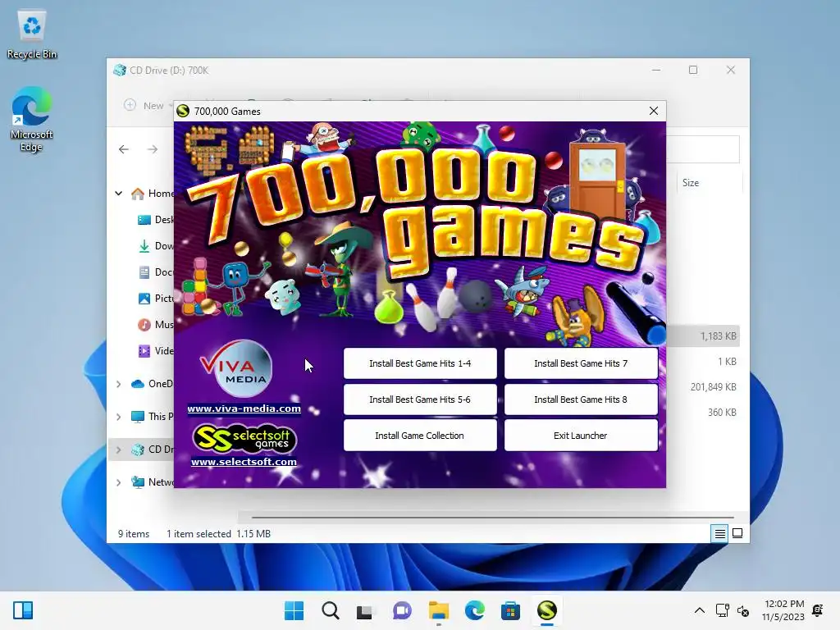Collapse the Home tree node
Image resolution: width=840 pixels, height=630 pixels.
pyautogui.click(x=119, y=194)
